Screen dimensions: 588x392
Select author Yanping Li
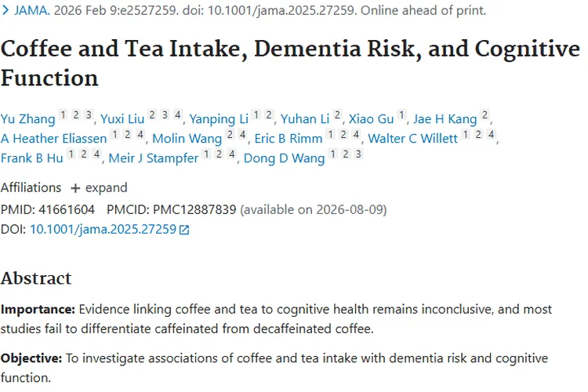point(220,119)
